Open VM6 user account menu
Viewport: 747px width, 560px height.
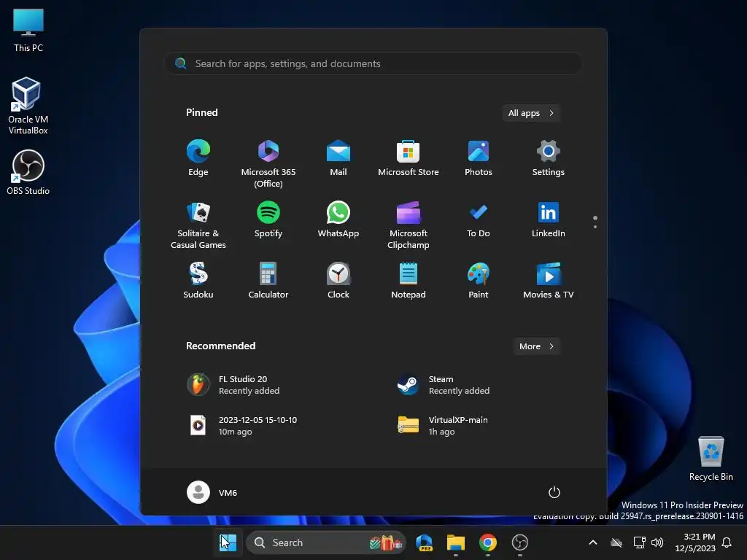click(212, 492)
